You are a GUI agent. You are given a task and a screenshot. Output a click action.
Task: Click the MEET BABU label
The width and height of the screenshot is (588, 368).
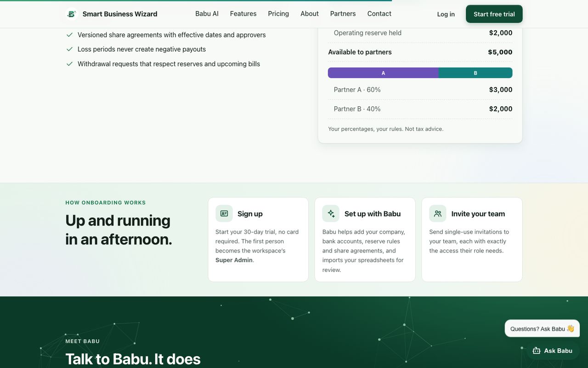(83, 341)
